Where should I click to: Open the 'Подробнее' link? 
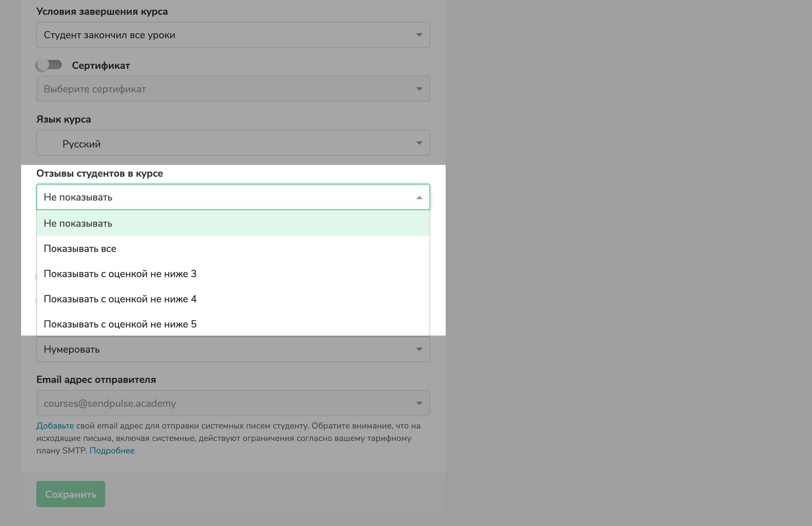pos(112,451)
